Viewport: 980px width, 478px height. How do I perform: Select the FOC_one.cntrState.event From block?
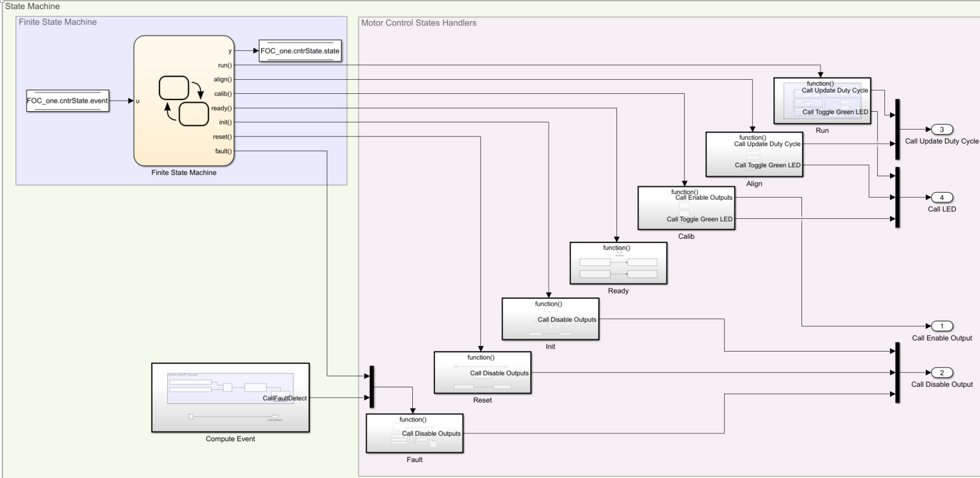coord(66,101)
